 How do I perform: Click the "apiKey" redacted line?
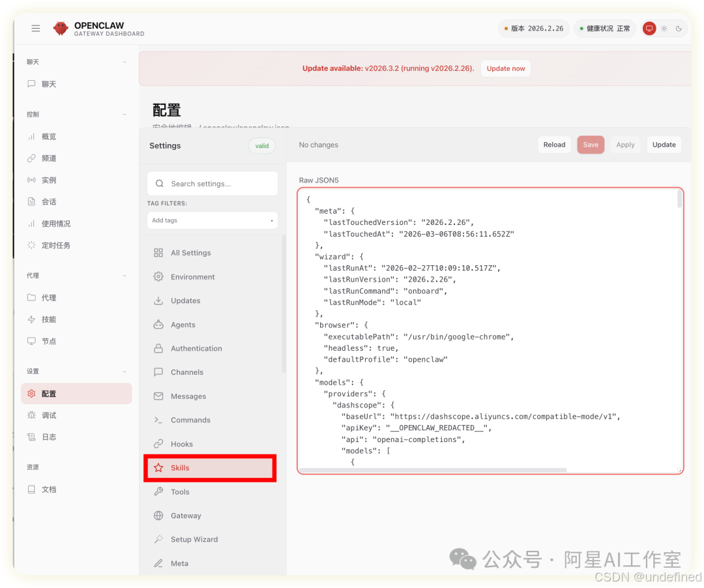pos(416,428)
